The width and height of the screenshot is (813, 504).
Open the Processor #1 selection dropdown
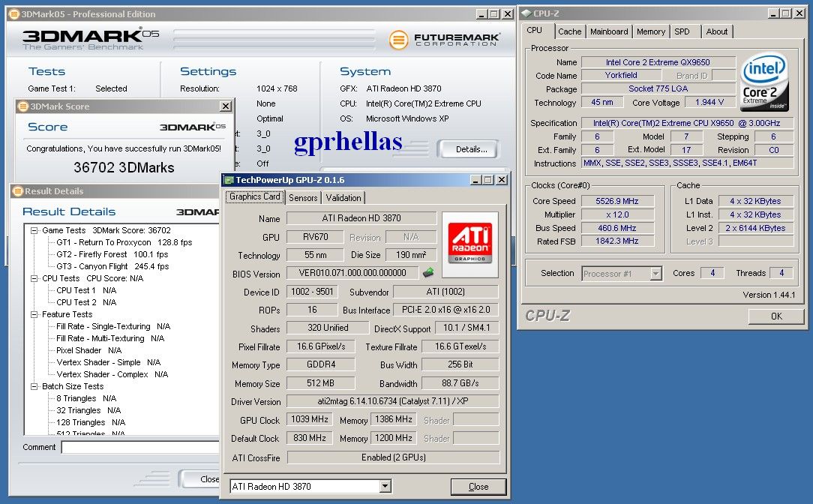click(x=656, y=273)
